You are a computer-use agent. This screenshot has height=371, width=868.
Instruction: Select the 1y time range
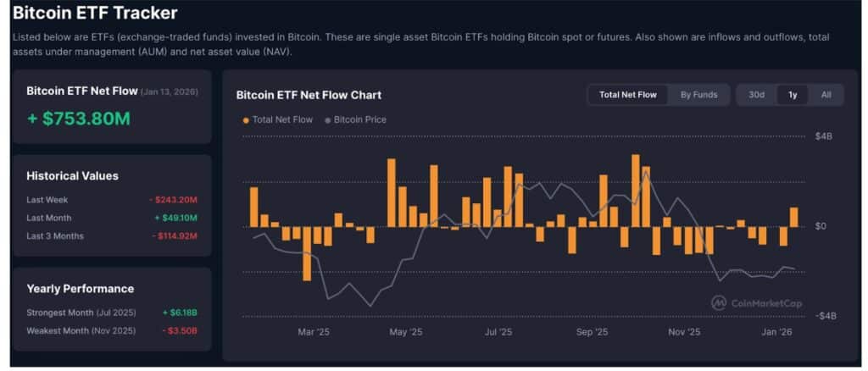pyautogui.click(x=793, y=95)
